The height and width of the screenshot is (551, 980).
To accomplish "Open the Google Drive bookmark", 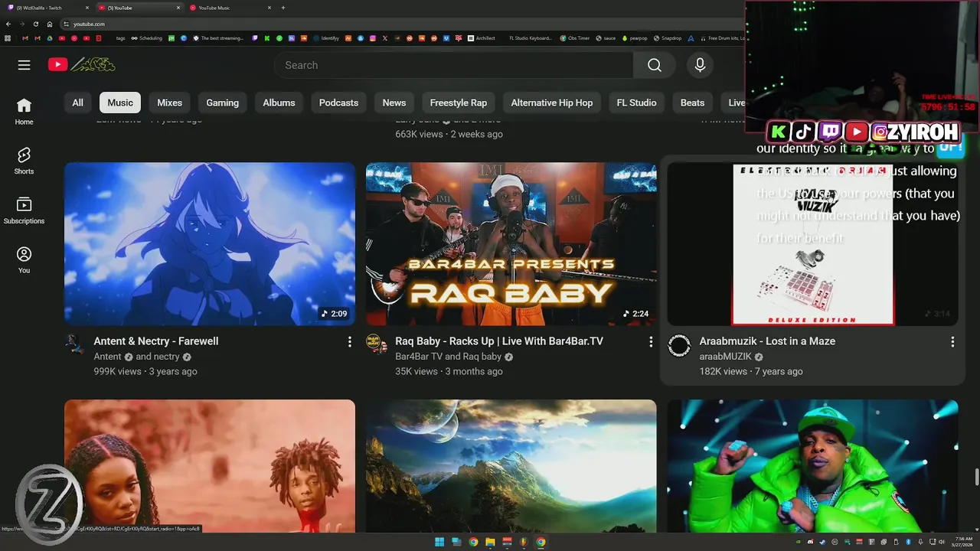I will [x=50, y=38].
